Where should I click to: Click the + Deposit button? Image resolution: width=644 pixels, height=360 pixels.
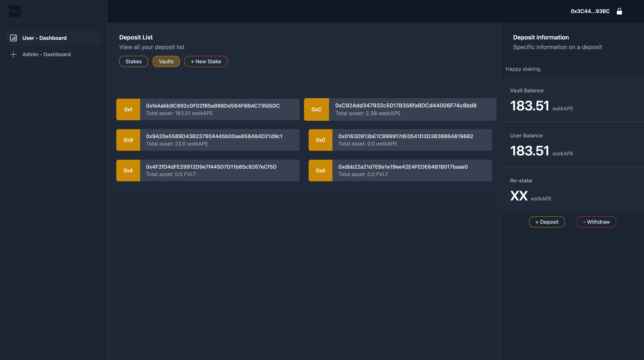pos(547,222)
